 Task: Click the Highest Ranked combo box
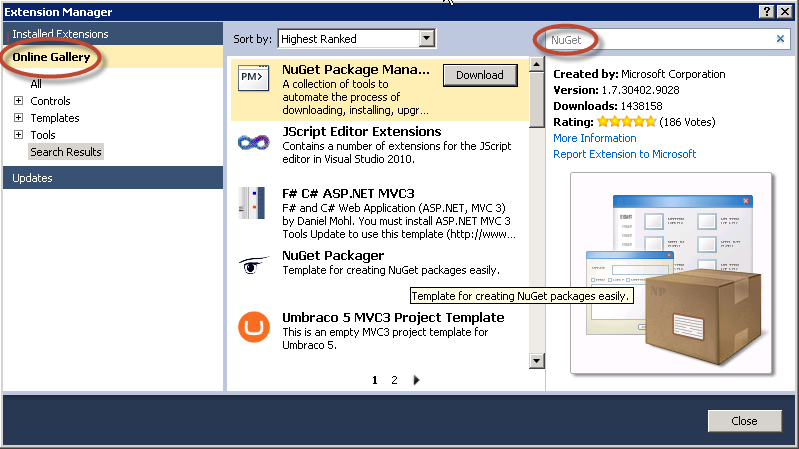click(356, 39)
